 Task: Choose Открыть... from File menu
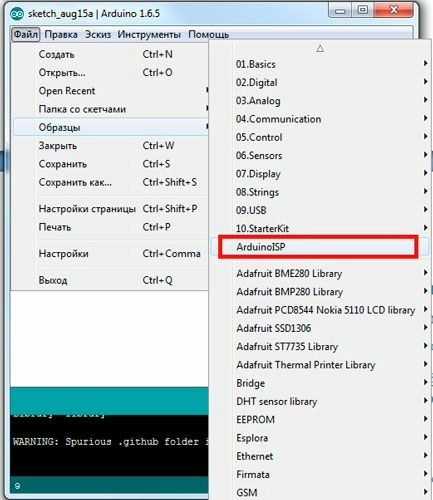(110, 73)
